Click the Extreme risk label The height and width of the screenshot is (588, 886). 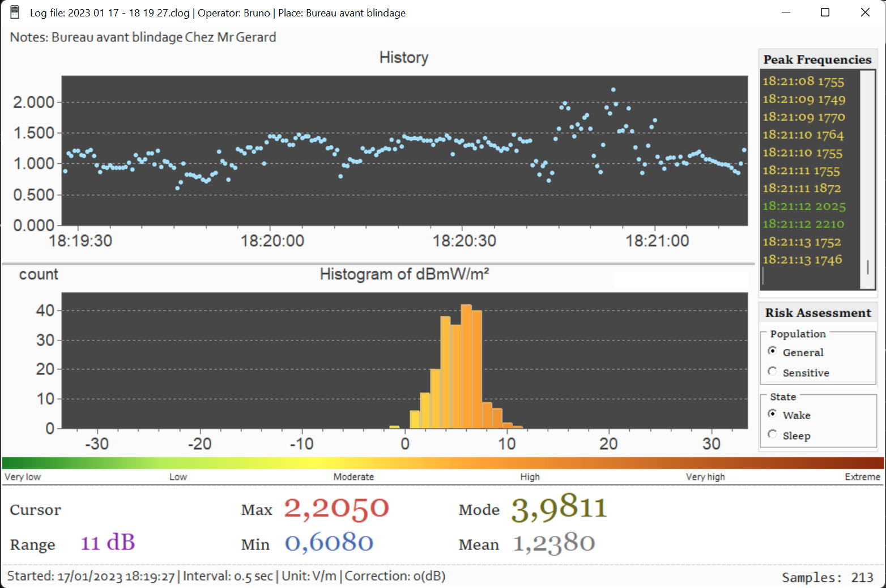point(863,477)
